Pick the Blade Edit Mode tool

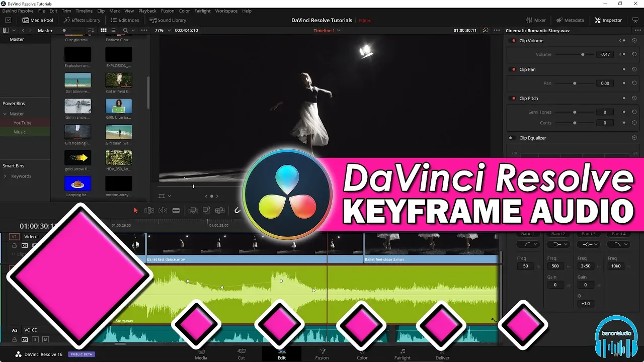tap(176, 211)
